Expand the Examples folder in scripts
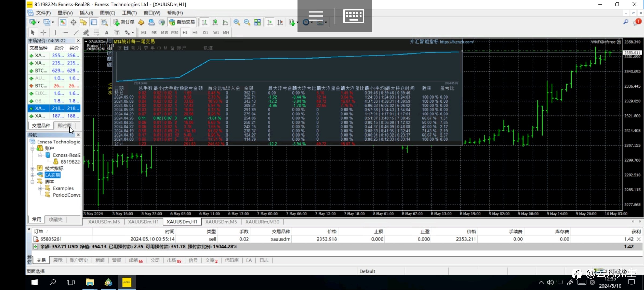644x290 pixels. coord(40,188)
